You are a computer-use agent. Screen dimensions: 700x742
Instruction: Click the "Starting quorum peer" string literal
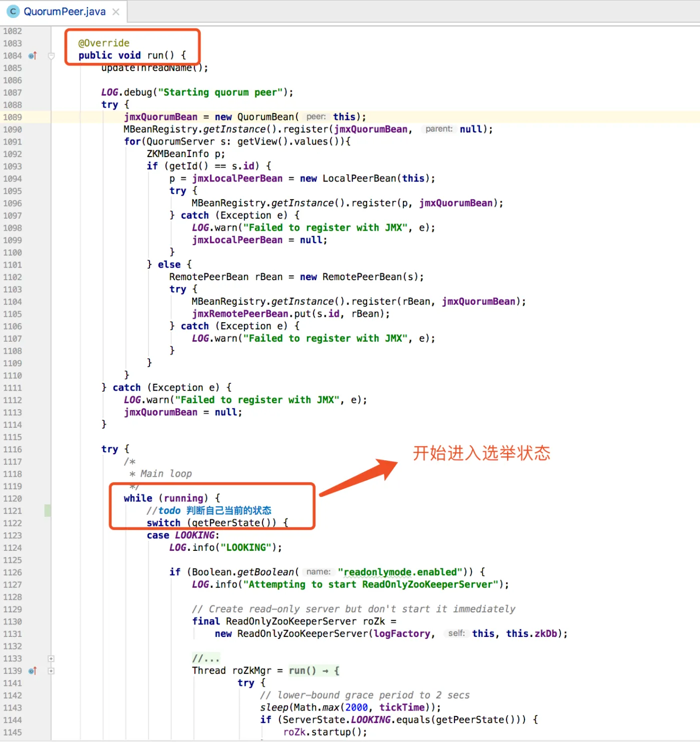point(220,93)
